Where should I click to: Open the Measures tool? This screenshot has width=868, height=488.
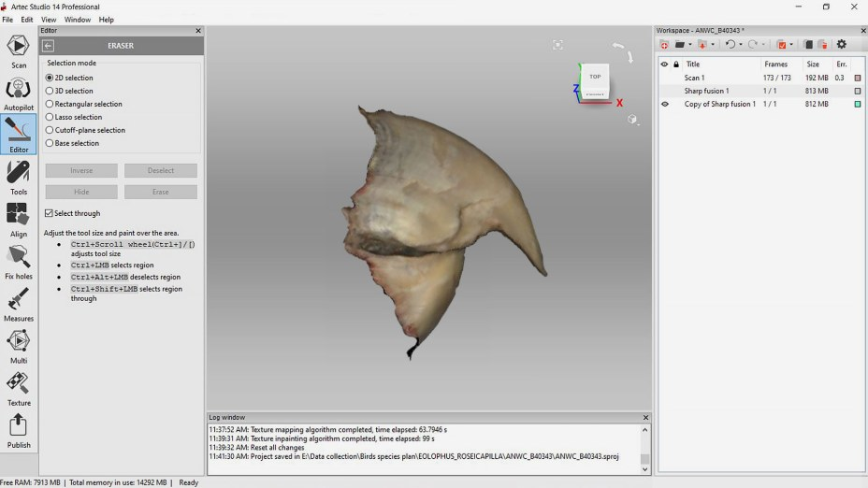(x=18, y=302)
